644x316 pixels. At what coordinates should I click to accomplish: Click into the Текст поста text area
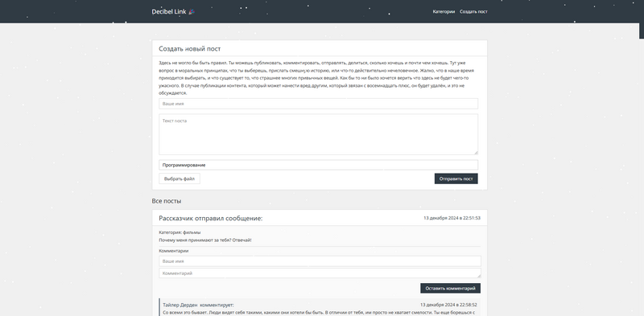[318, 134]
